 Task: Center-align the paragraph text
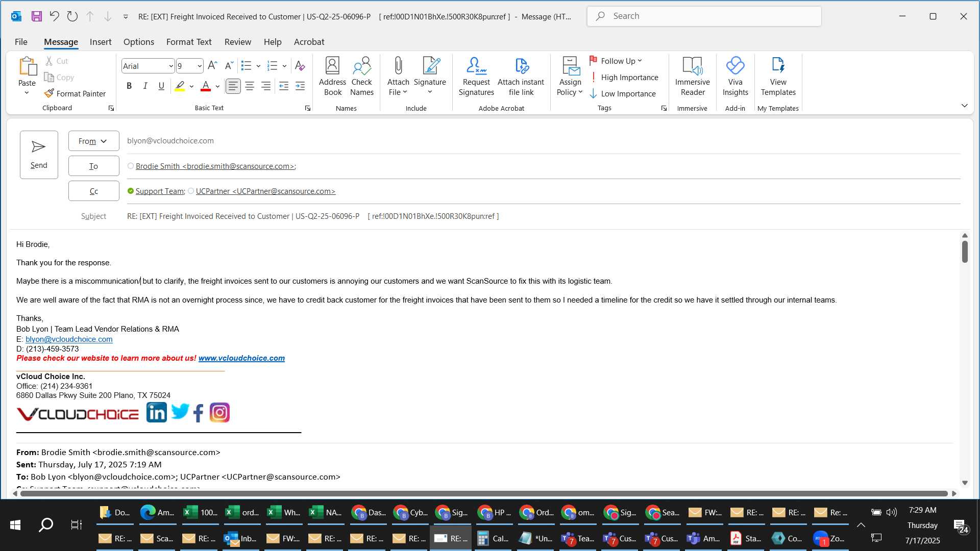tap(250, 86)
